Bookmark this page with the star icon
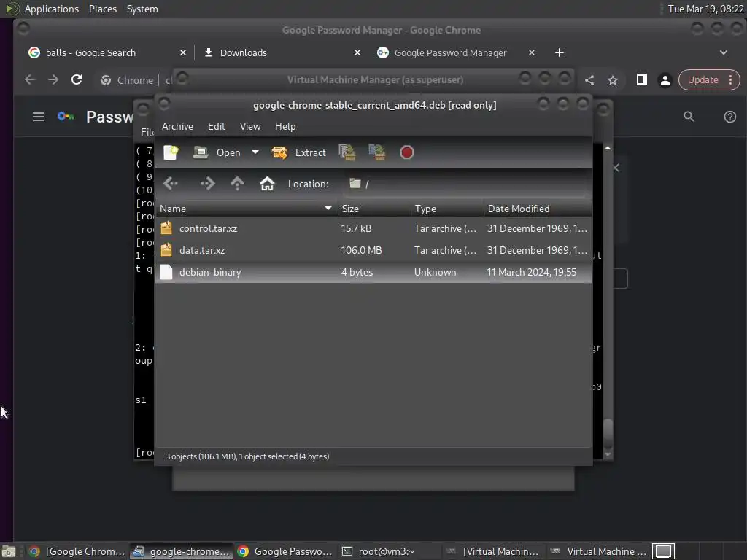Viewport: 747px width, 560px height. 613,80
